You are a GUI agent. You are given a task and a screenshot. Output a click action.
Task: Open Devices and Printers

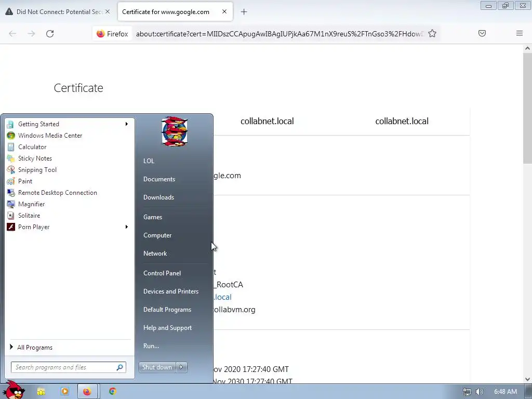click(170, 291)
